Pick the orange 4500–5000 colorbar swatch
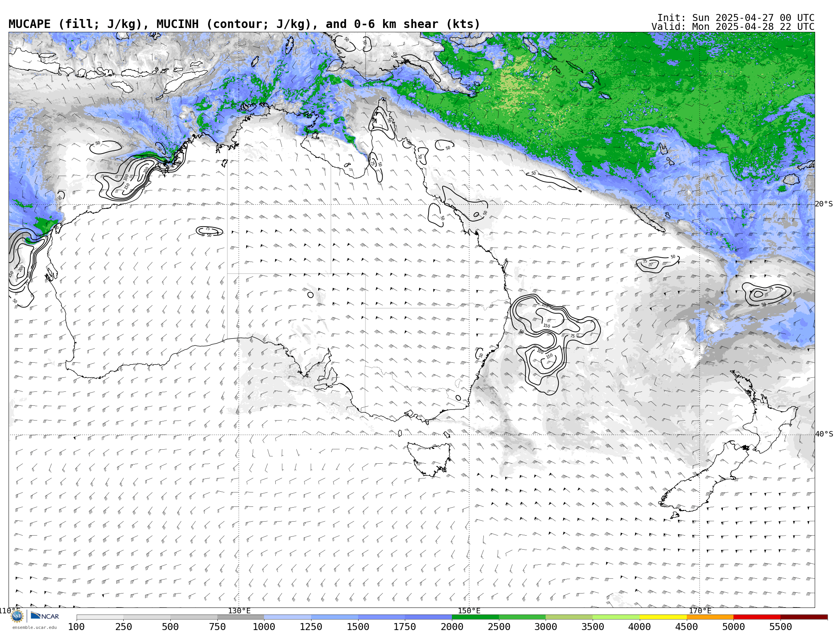 tap(710, 617)
